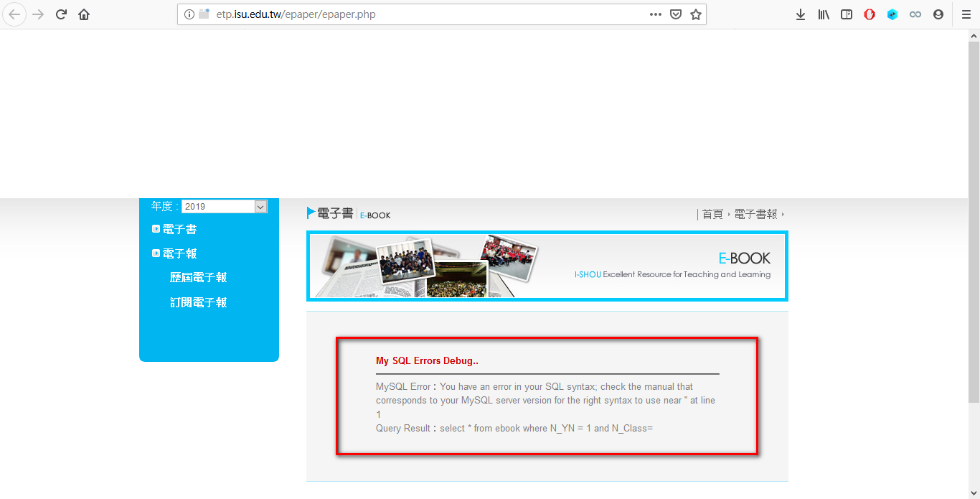This screenshot has width=980, height=499.
Task: Open the Library bookshelf icon
Action: (x=824, y=14)
